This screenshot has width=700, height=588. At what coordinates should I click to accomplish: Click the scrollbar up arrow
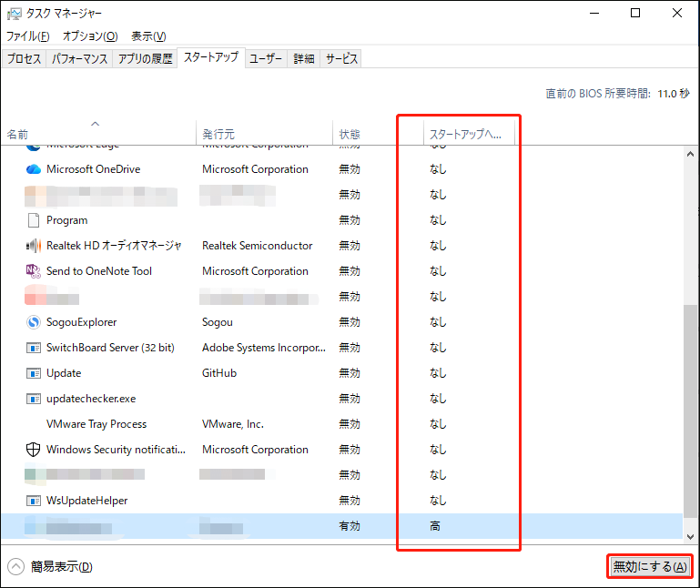click(x=690, y=154)
